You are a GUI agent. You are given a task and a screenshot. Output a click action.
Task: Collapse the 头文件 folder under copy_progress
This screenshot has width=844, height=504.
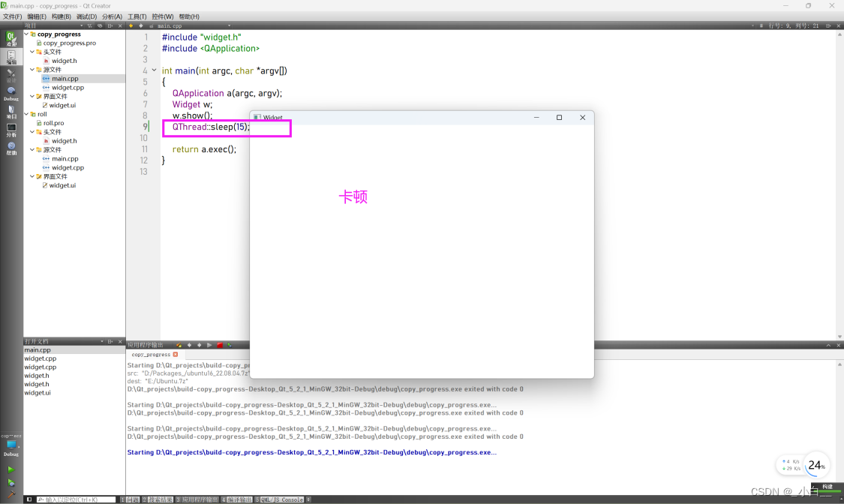click(x=32, y=52)
